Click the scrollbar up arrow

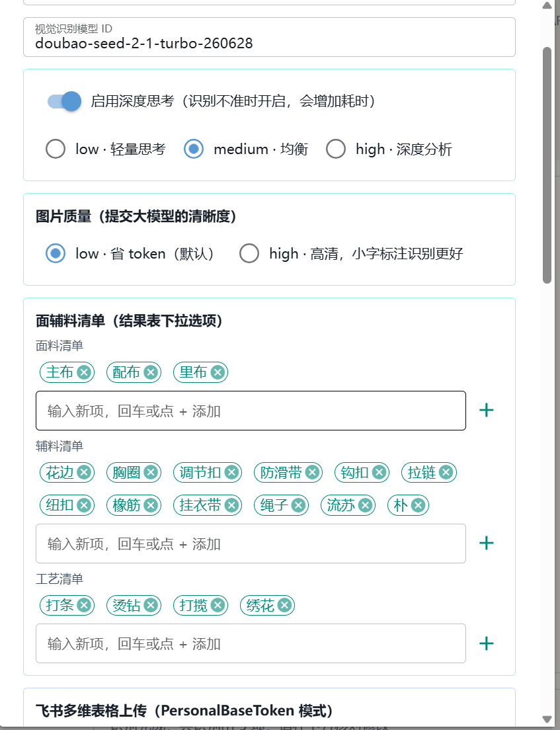tap(547, 5)
